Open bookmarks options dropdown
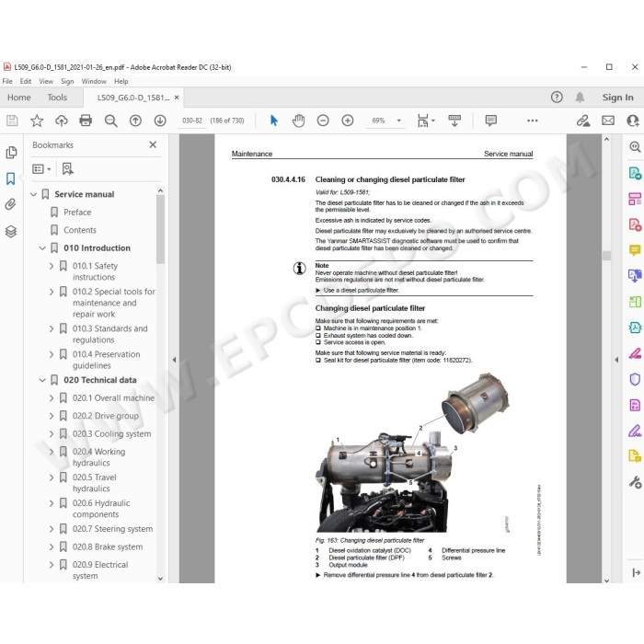Screen dimensions: 644x644 click(x=41, y=168)
